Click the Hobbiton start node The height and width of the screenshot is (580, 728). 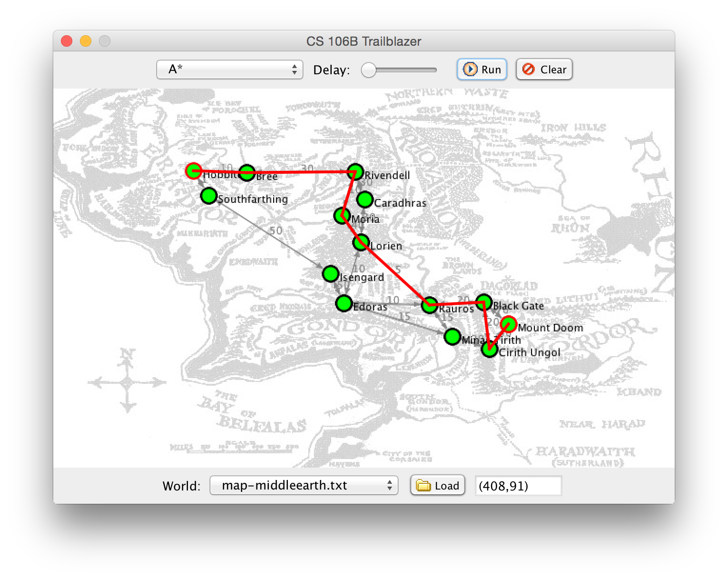[x=193, y=170]
